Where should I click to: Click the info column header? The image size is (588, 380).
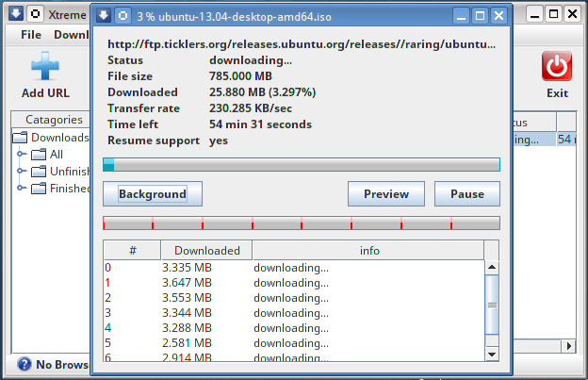[369, 250]
